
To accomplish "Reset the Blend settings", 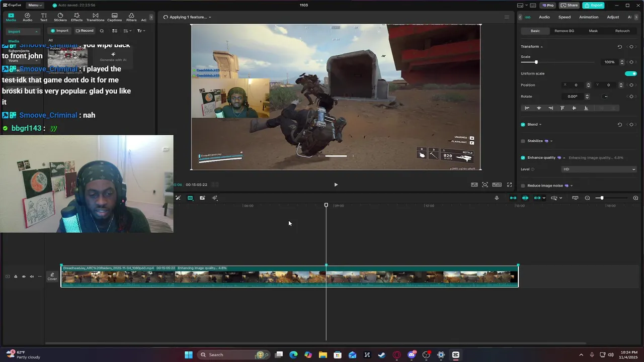I will coord(620,125).
